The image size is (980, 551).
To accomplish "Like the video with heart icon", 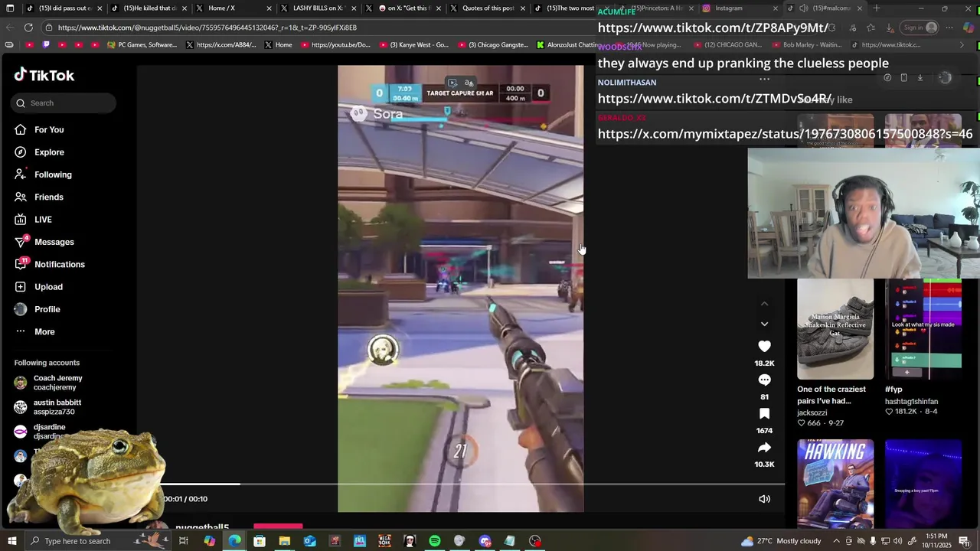I will tap(764, 347).
